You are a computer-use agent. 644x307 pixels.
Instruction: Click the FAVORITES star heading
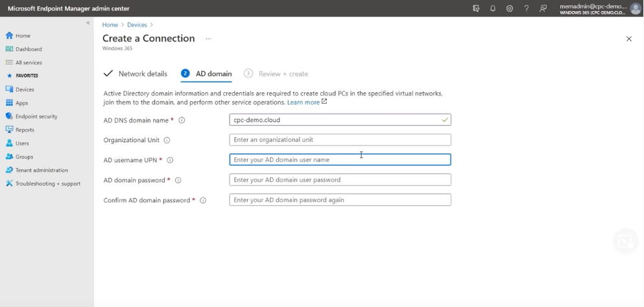tap(23, 76)
